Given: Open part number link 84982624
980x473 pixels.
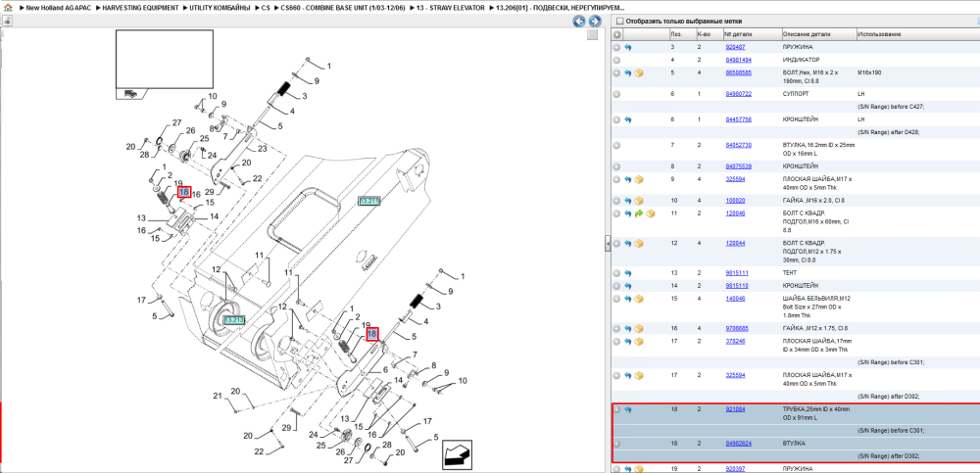Looking at the screenshot, I should coord(738,443).
